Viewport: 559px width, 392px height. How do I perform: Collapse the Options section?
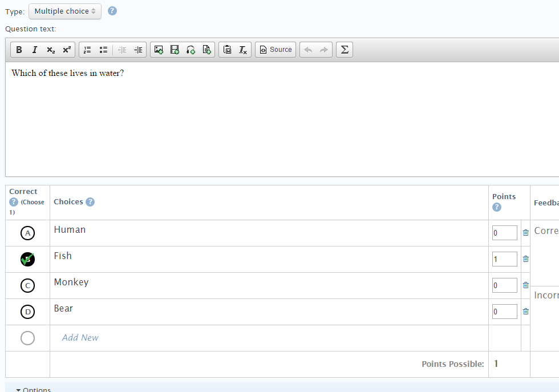34,390
